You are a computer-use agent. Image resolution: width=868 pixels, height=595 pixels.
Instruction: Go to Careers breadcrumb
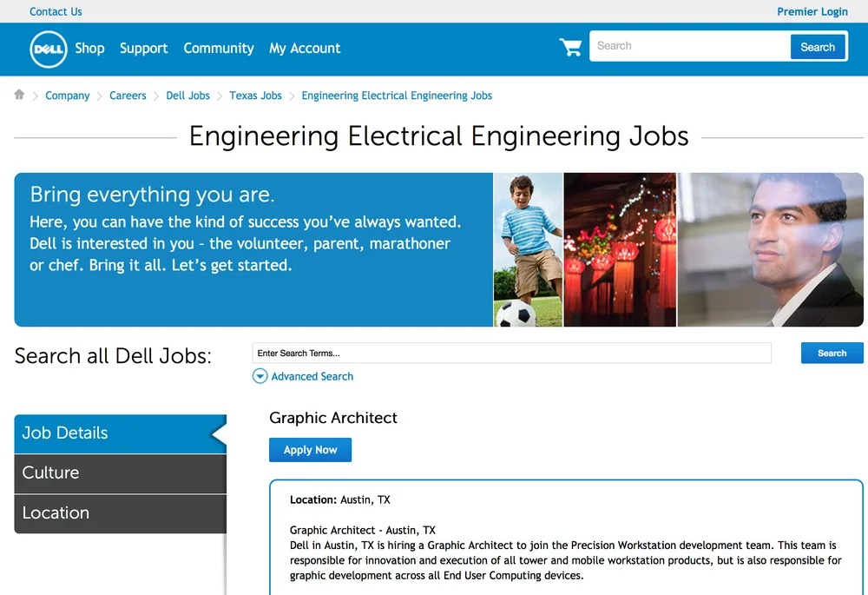128,96
